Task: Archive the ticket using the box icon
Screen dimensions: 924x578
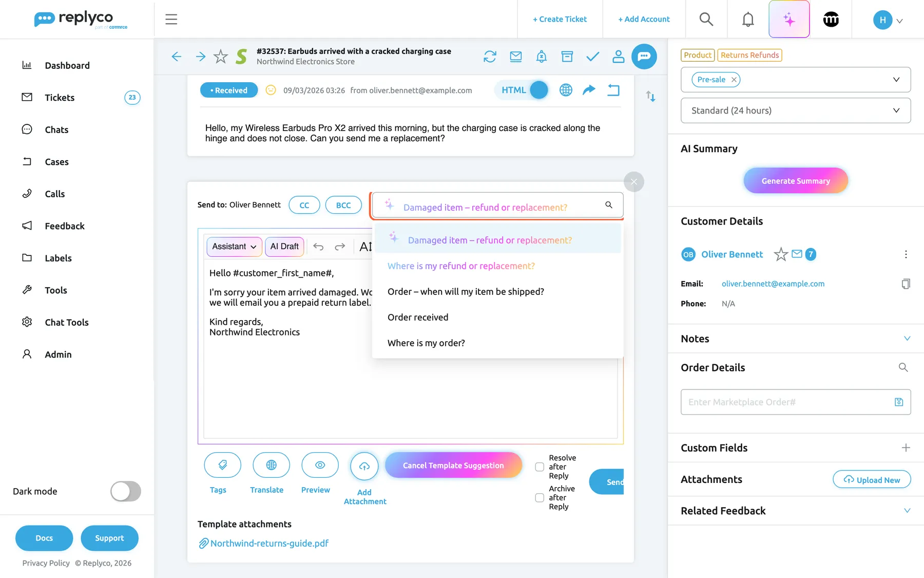Action: point(567,57)
